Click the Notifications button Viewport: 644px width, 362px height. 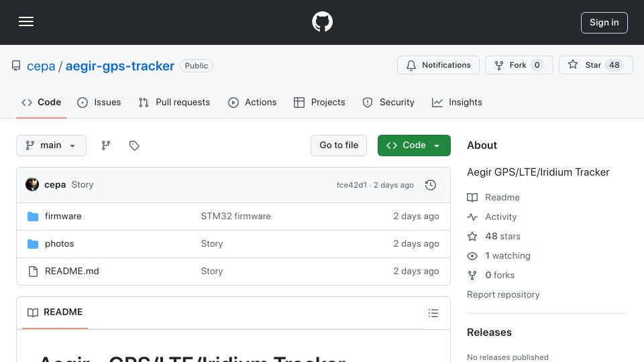point(438,65)
